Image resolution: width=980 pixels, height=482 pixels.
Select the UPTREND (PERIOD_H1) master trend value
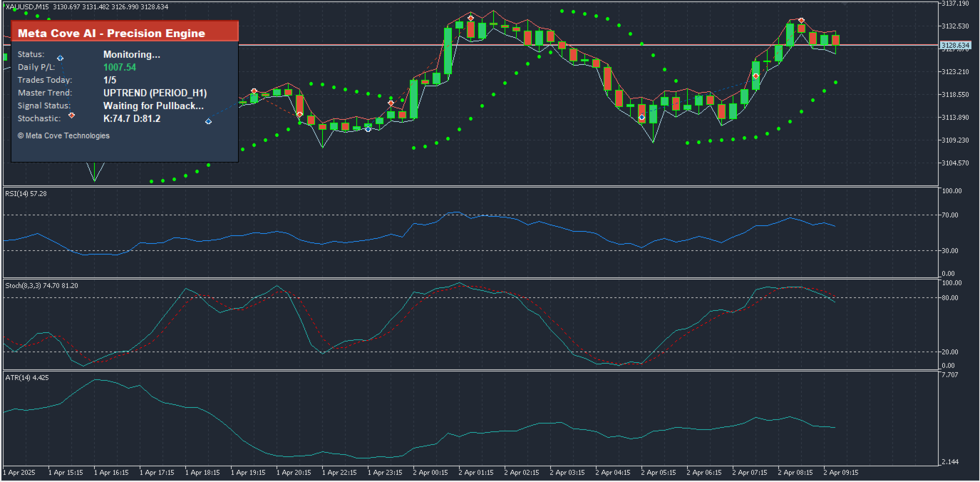(155, 93)
